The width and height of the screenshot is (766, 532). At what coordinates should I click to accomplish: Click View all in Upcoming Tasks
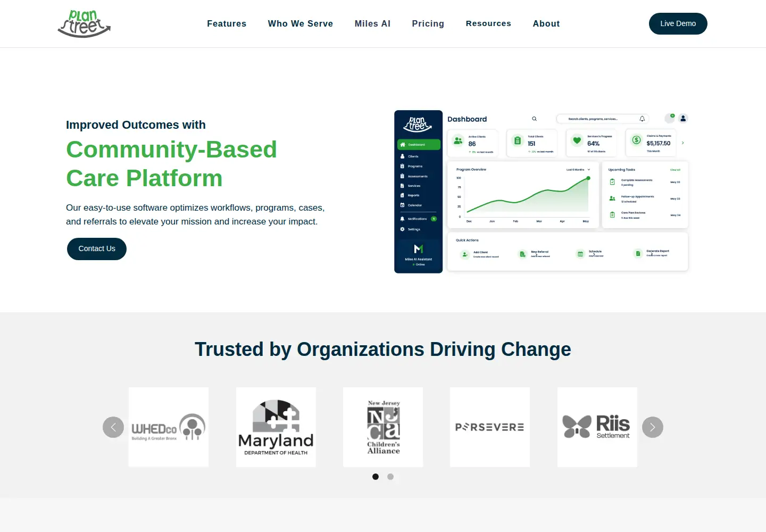pyautogui.click(x=675, y=170)
